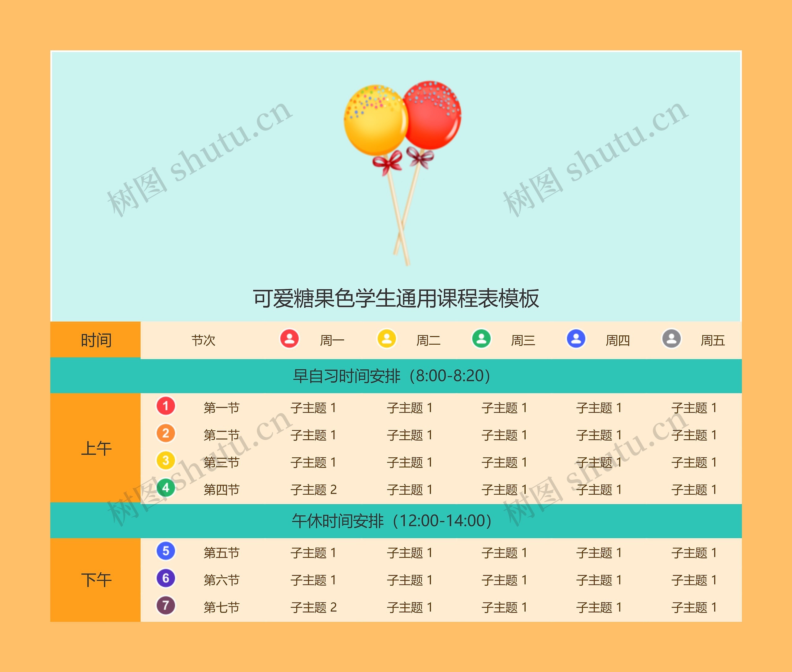Click the blue person icon beside 周四
Viewport: 792px width, 672px height.
pyautogui.click(x=576, y=339)
